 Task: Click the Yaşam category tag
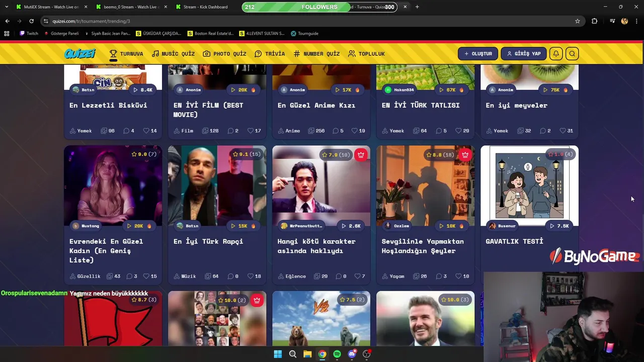click(x=393, y=276)
